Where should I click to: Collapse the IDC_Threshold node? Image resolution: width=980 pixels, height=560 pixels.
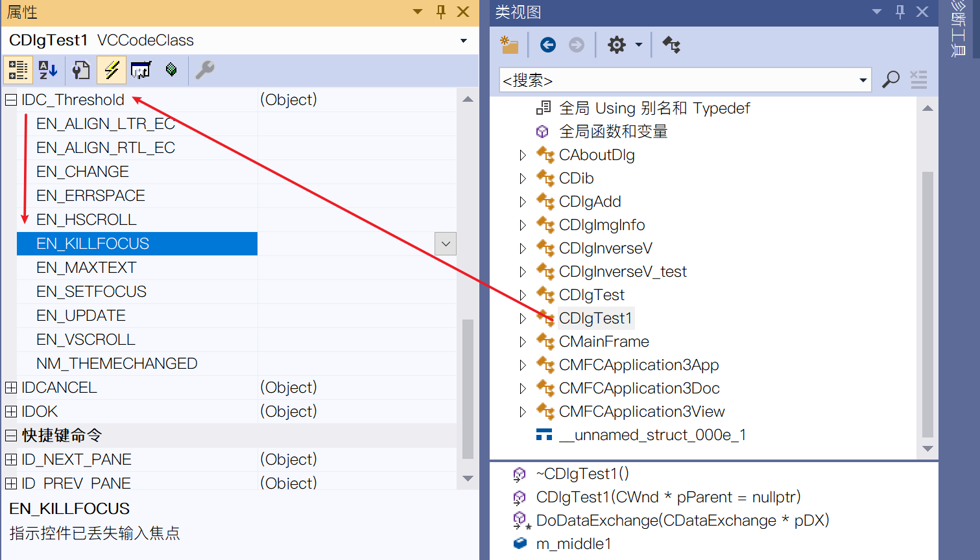11,100
